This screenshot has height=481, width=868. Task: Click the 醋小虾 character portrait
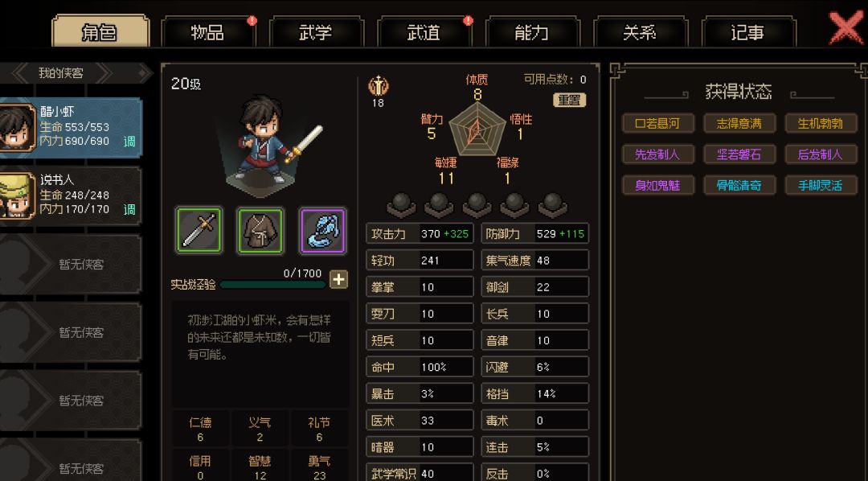[x=15, y=128]
